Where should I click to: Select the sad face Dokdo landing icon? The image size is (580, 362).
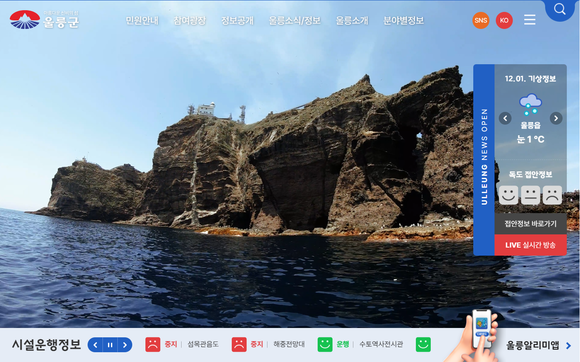[x=552, y=195]
